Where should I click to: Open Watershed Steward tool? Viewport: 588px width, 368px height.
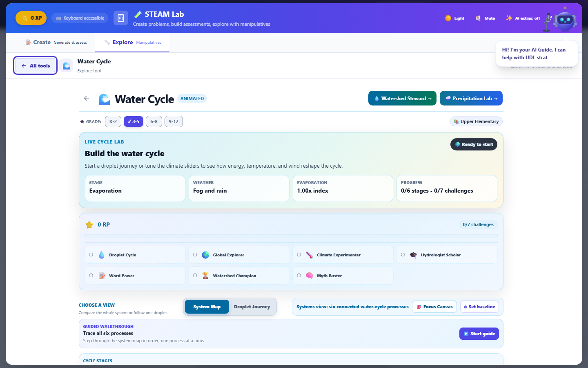[x=402, y=98]
